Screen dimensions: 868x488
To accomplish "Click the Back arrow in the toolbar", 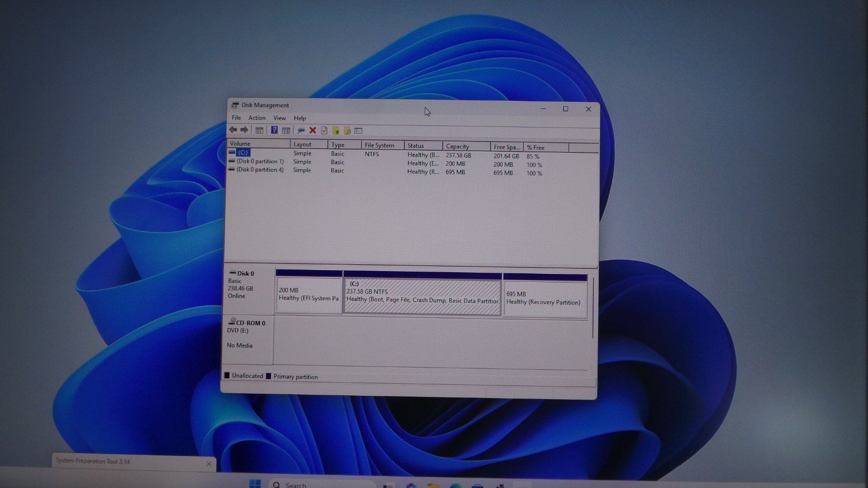I will pos(233,130).
